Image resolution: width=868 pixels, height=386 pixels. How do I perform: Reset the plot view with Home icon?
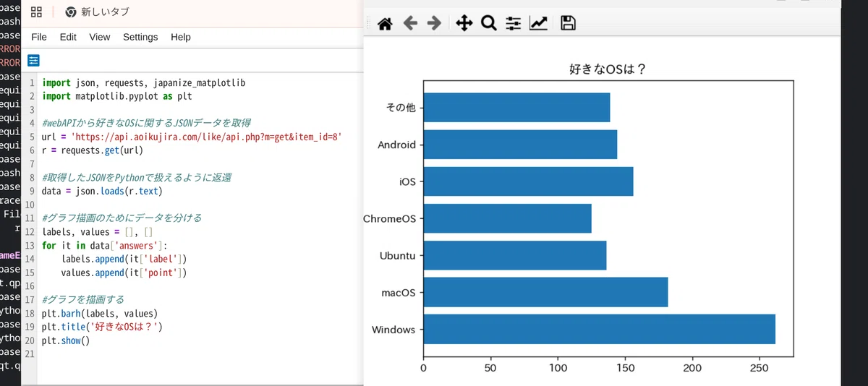click(385, 24)
